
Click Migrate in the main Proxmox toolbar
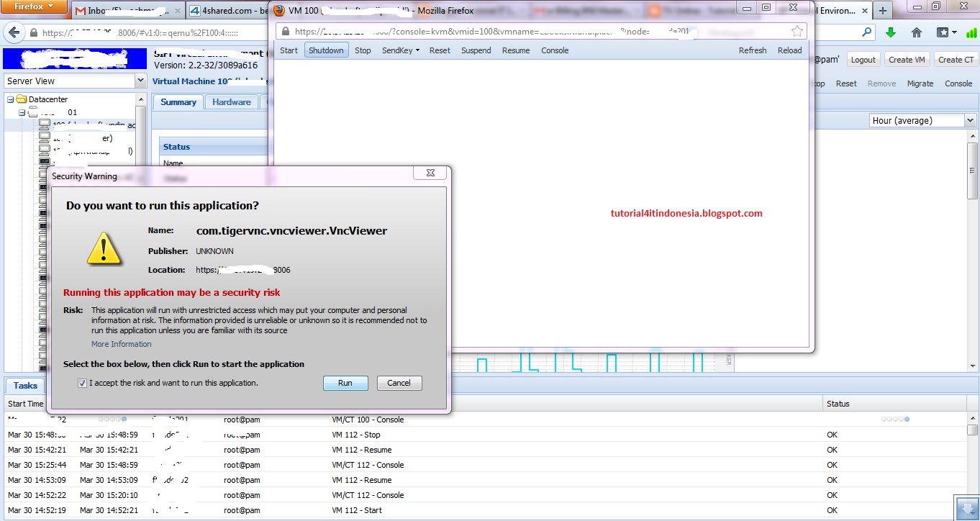tap(920, 83)
